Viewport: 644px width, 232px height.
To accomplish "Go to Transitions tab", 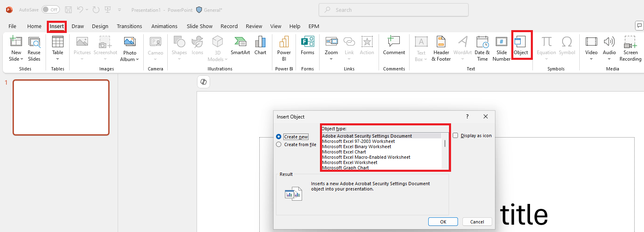I will [x=129, y=26].
